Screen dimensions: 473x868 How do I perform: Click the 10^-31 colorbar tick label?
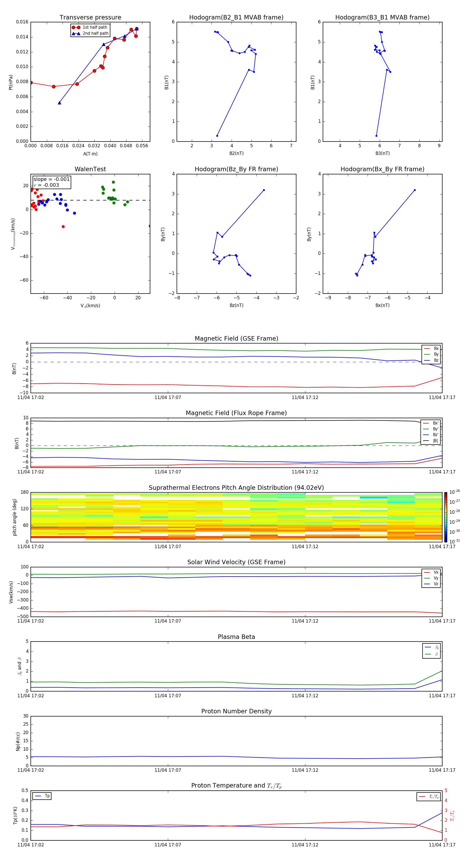[x=455, y=542]
